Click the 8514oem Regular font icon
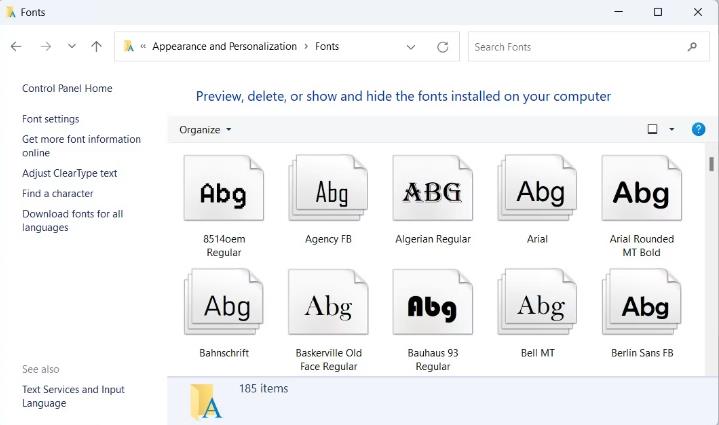This screenshot has width=719, height=425. [x=223, y=190]
